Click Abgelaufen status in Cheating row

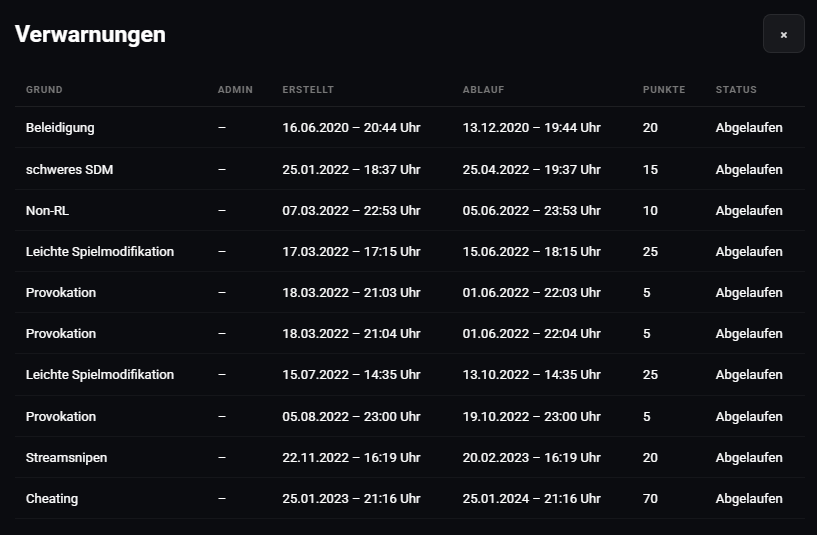tap(749, 499)
